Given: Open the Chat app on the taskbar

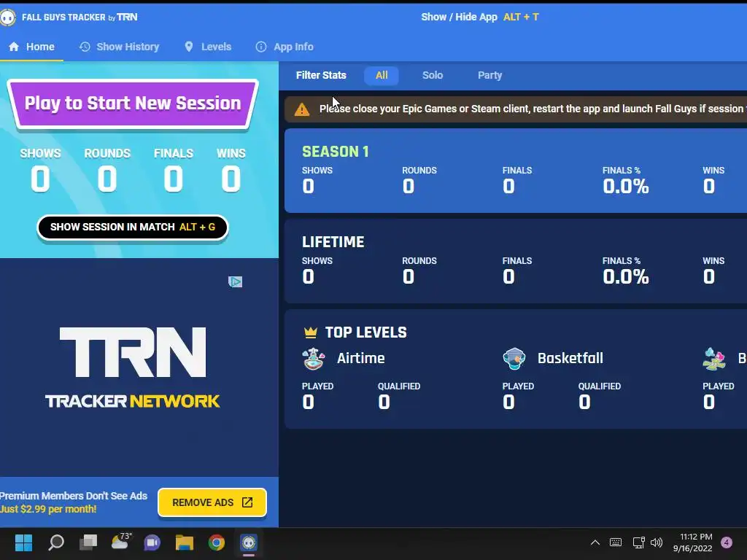Looking at the screenshot, I should pos(152,542).
